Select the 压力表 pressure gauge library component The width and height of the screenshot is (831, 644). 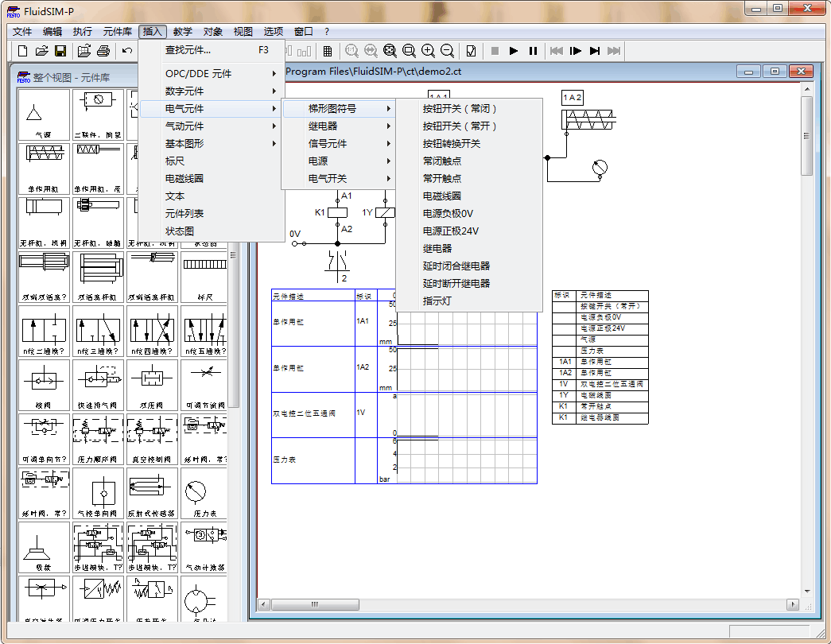point(204,493)
